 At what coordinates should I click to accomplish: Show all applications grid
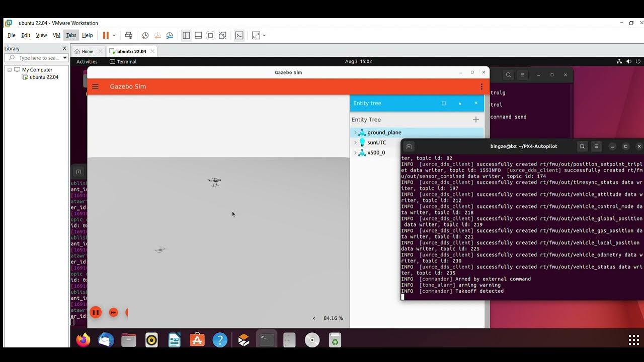click(634, 340)
